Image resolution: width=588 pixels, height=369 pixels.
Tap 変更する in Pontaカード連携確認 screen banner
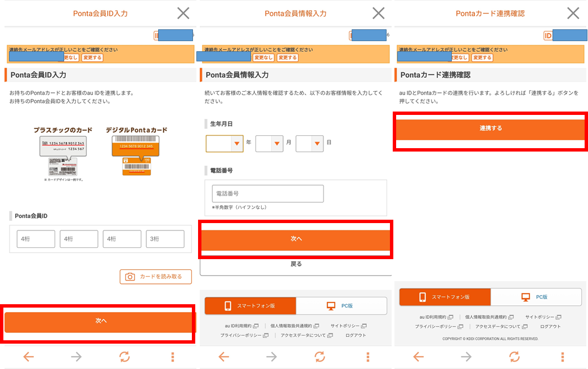coord(482,57)
